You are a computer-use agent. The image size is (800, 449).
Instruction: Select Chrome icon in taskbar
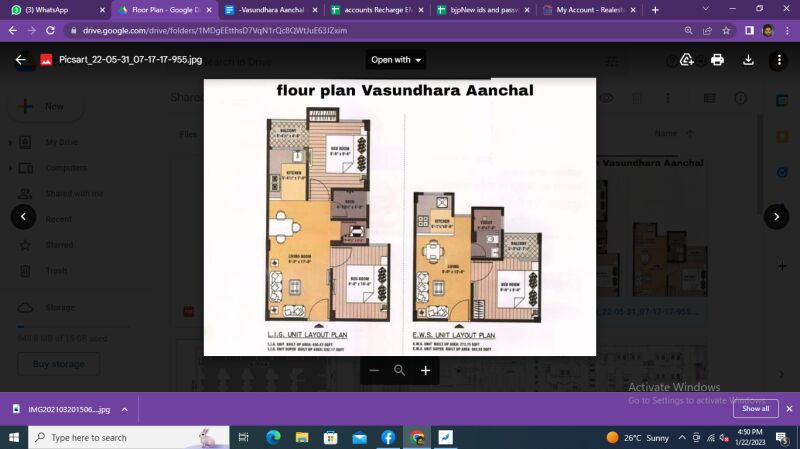[x=417, y=437]
